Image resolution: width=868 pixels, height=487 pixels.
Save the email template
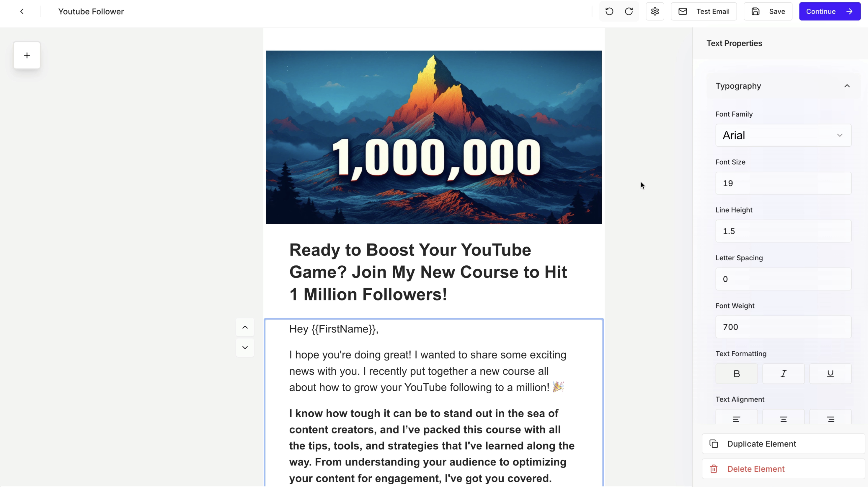768,12
